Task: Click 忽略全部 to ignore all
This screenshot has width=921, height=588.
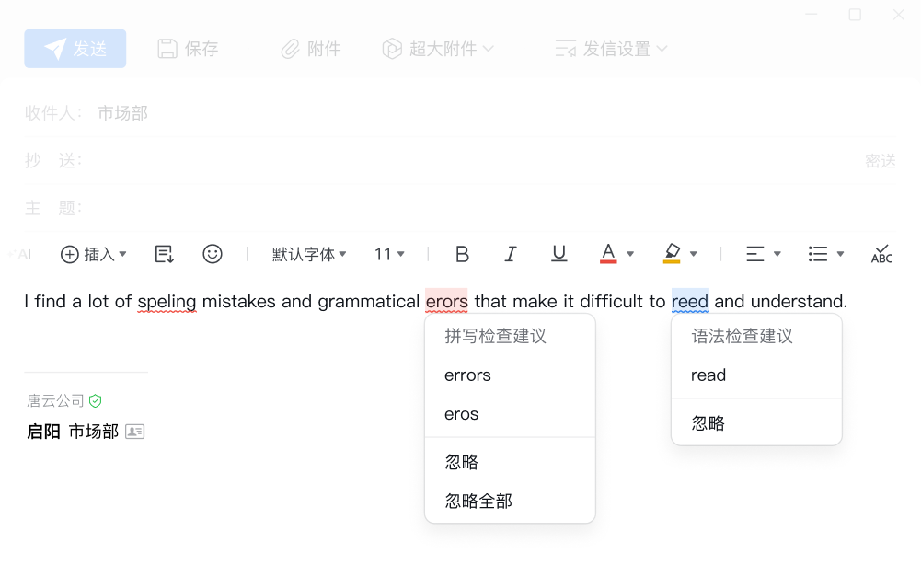Action: (479, 502)
